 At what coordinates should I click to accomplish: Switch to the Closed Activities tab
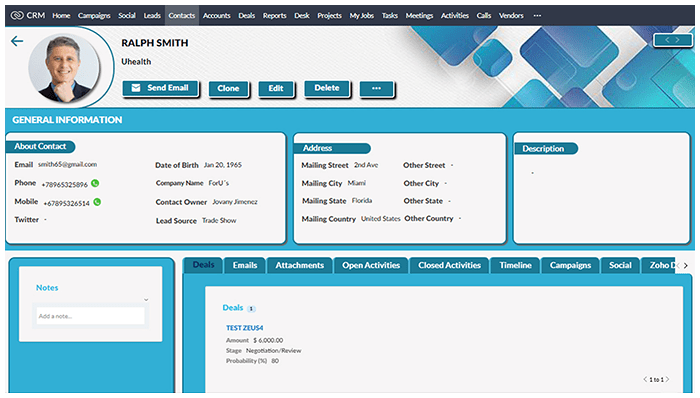pyautogui.click(x=449, y=265)
